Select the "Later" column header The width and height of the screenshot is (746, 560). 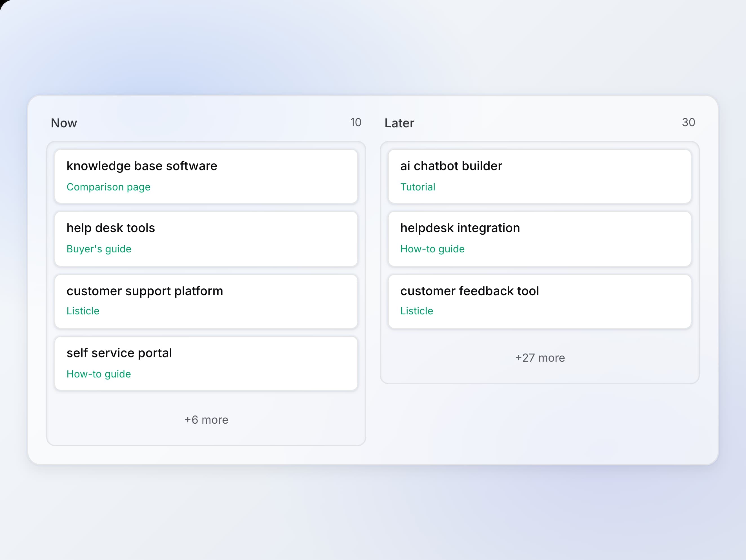[399, 123]
